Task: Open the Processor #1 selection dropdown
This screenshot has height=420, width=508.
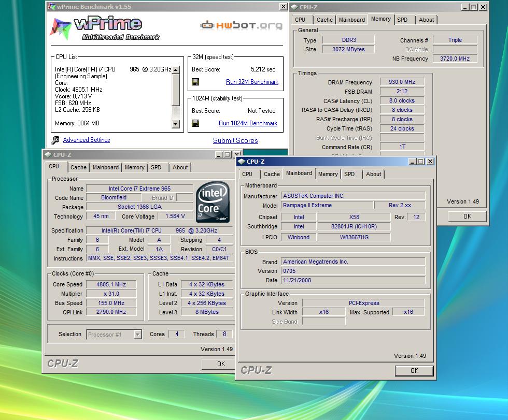Action: click(138, 334)
